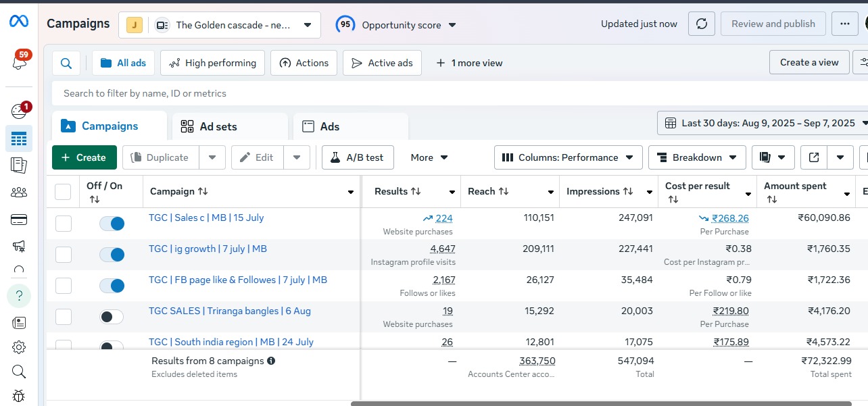Tick checkbox for FB page like & Followes campaign
Image resolution: width=868 pixels, height=406 pixels.
63,286
